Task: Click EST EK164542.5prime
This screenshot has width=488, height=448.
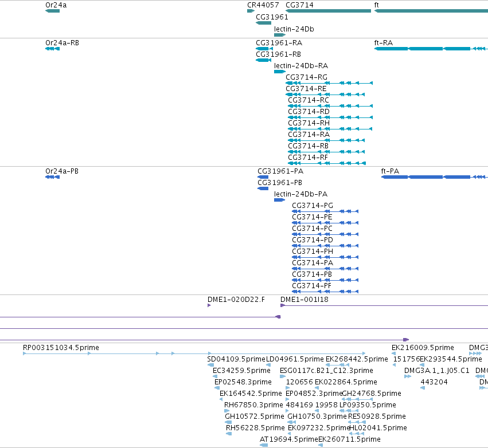Action: [x=221, y=399]
